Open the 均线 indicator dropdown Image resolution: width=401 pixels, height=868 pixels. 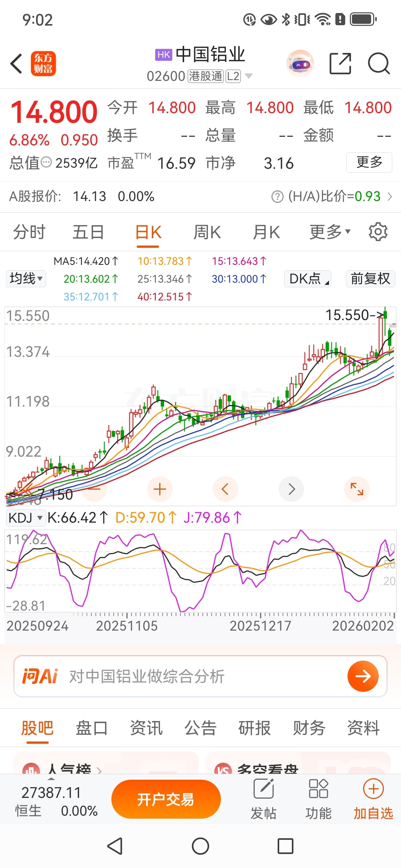pos(26,279)
